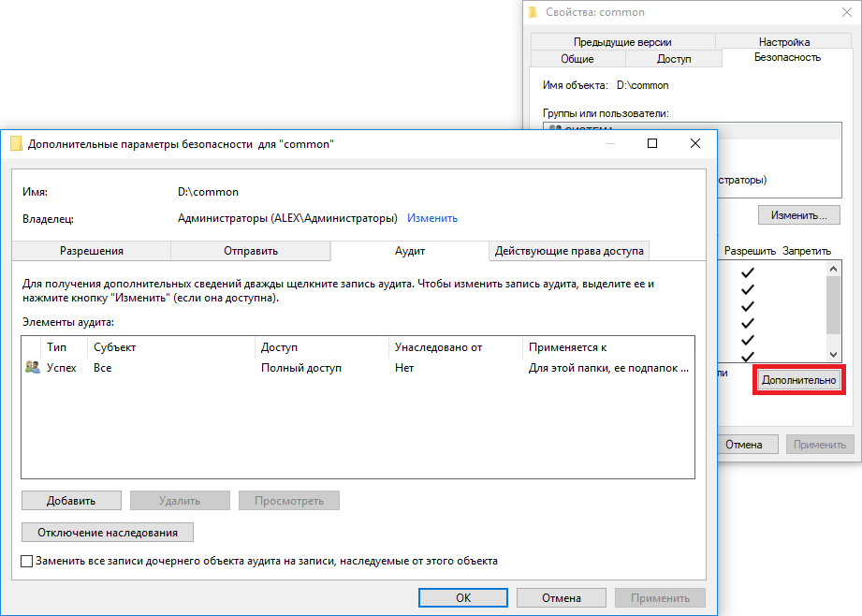Close the Свойства: common window
862x616 pixels.
847,12
